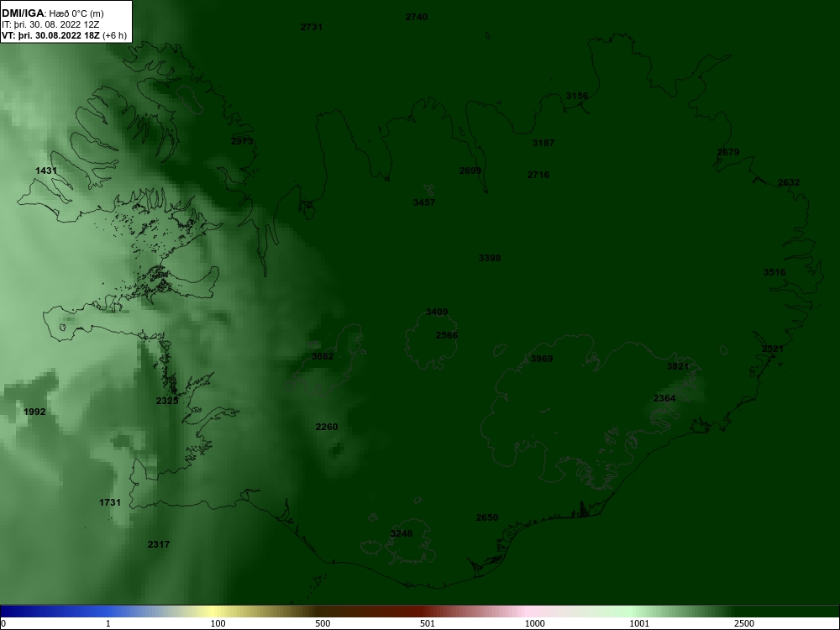Click the legend label 1001
Screen dimensions: 840x630
coord(639,623)
